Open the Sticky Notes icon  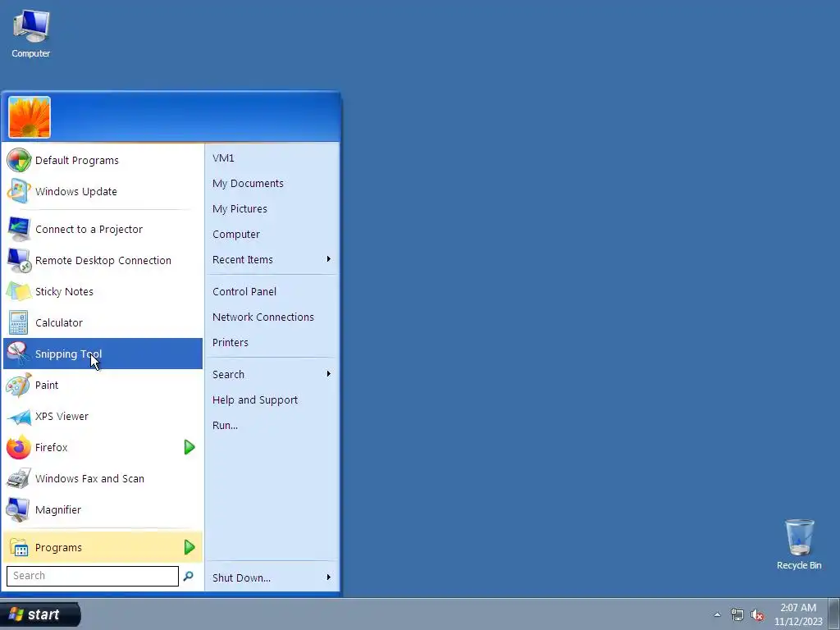click(x=19, y=291)
